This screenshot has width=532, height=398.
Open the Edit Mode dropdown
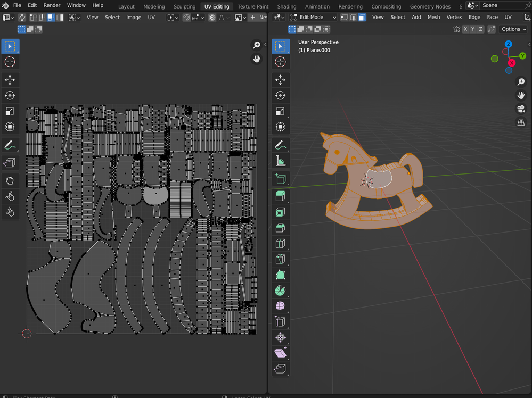point(313,17)
